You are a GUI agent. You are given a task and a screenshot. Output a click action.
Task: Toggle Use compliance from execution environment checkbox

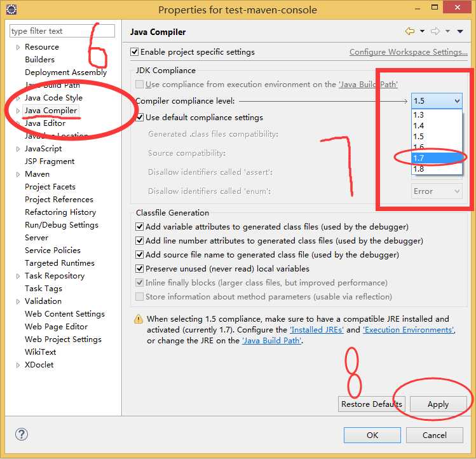coord(139,84)
